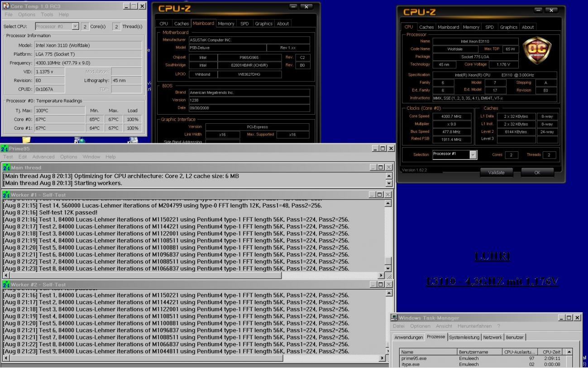Image resolution: width=588 pixels, height=368 pixels.
Task: Open the Selection Processor #1 dropdown in CPU-Z
Action: click(473, 155)
